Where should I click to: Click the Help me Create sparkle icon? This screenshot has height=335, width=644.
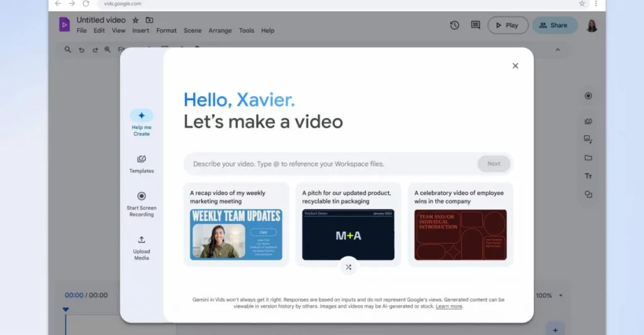[142, 116]
